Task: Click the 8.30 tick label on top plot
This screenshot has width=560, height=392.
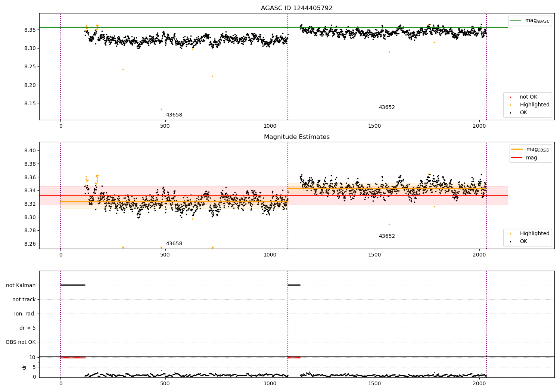Action: 30,49
